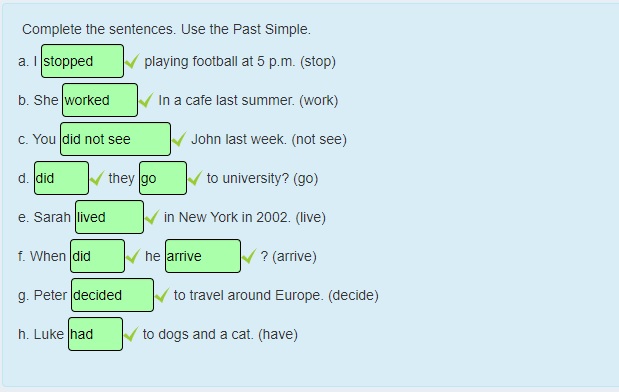Click the 'had' answer field
This screenshot has width=619, height=392.
[x=96, y=334]
